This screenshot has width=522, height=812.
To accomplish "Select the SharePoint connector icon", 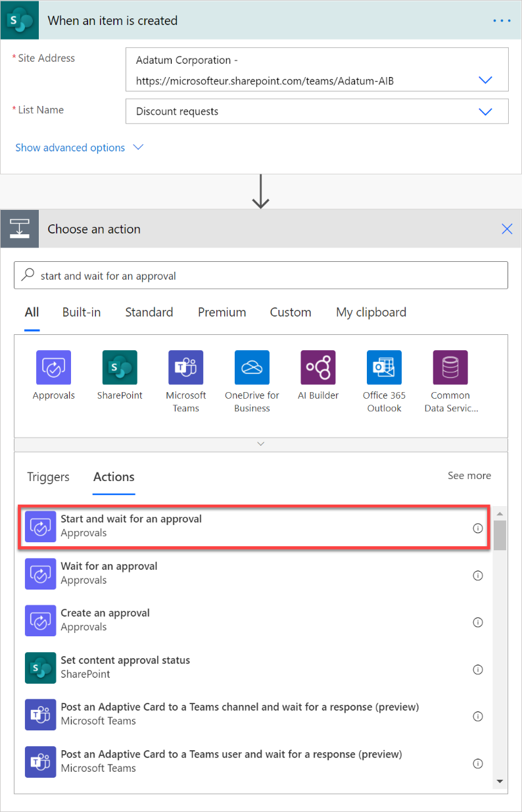I will click(120, 367).
